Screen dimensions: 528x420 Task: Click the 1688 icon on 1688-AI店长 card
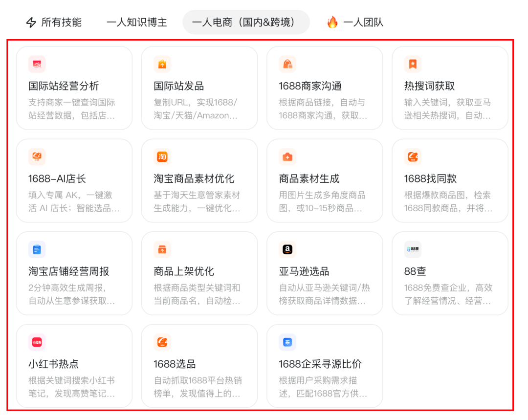pos(37,156)
